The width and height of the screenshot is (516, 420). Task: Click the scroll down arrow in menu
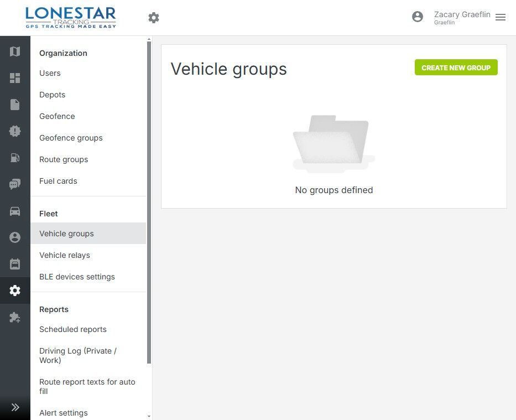tap(149, 416)
